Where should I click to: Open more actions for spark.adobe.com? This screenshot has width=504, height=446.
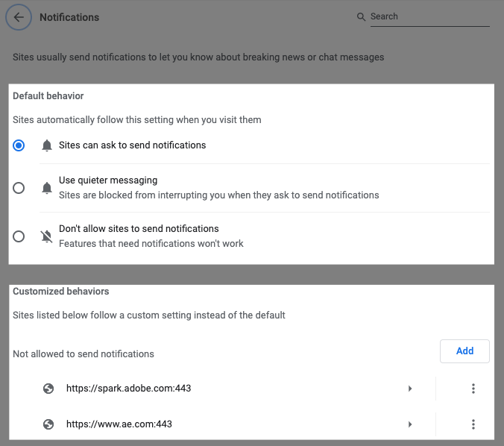coord(473,389)
